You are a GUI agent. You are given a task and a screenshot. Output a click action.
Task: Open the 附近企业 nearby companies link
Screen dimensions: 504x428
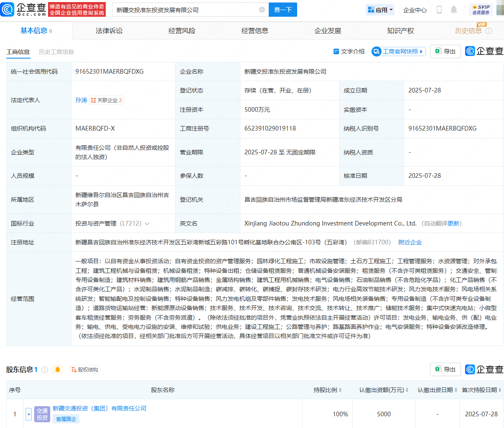(410, 243)
